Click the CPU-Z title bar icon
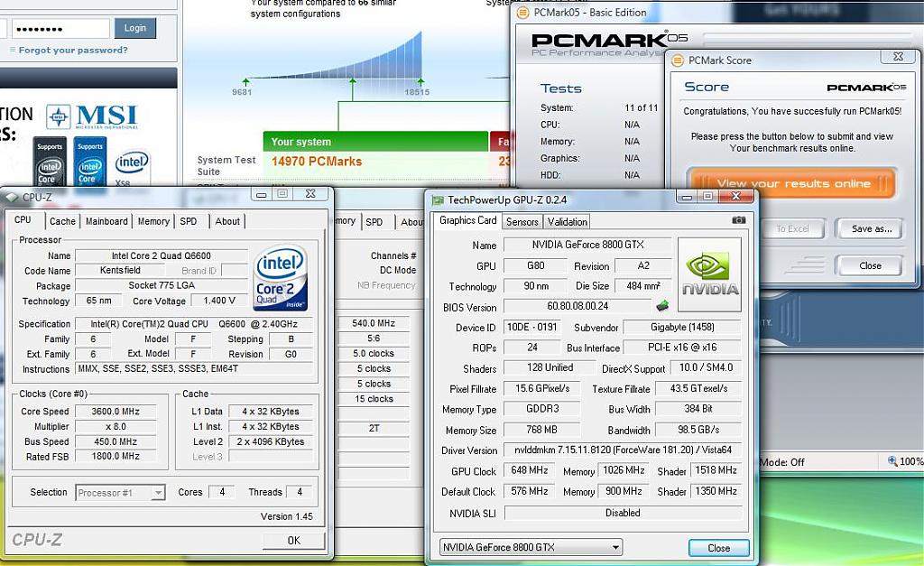Screen dimensions: 924x566 tap(12, 198)
